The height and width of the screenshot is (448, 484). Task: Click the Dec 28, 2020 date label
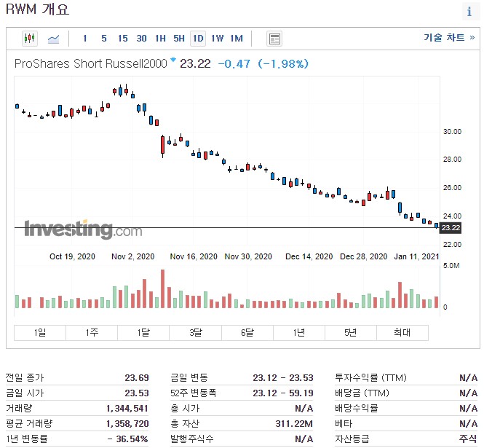[x=364, y=256]
